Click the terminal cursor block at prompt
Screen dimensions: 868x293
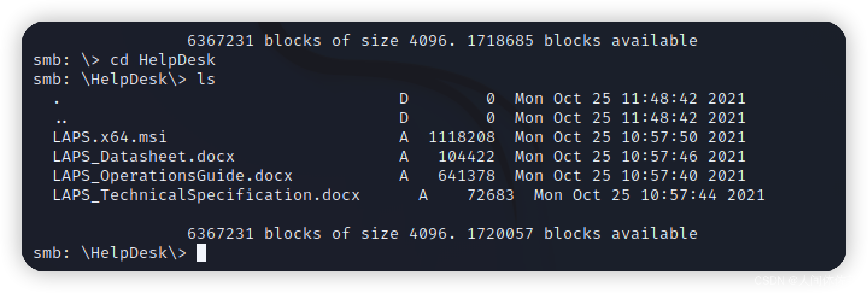coord(201,253)
